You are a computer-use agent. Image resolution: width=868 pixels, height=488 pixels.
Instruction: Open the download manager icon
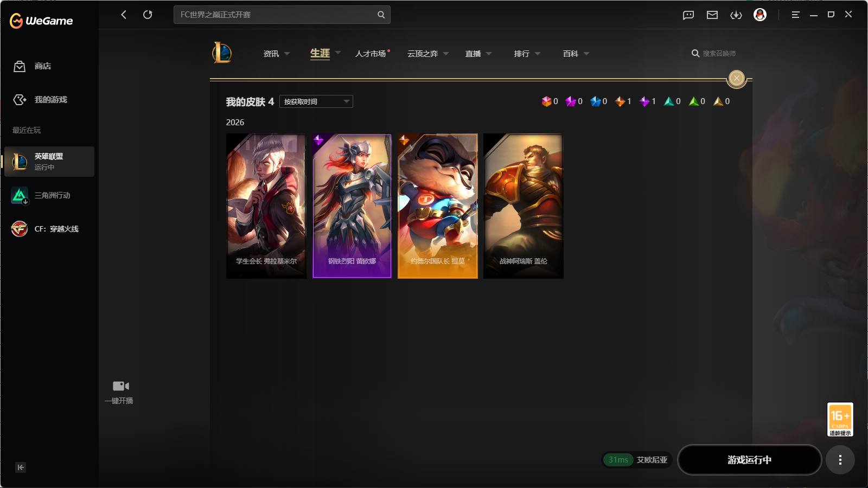[736, 15]
